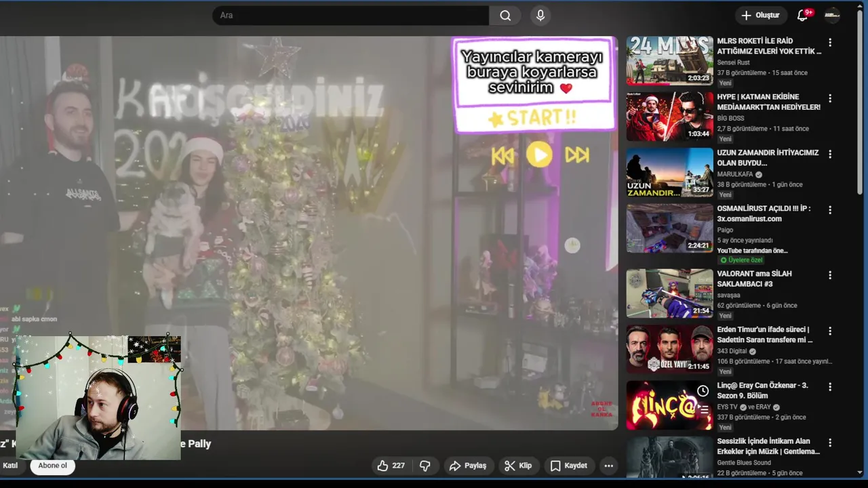Screen dimensions: 868x488
Task: Click the fast-forward icon in video overlay
Action: pos(577,156)
